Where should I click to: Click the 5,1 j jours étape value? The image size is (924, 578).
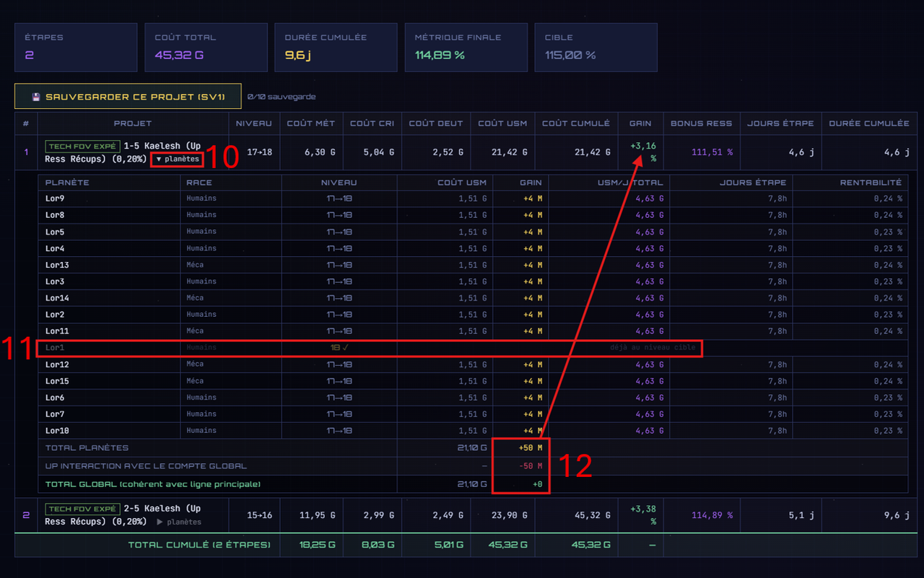[803, 515]
